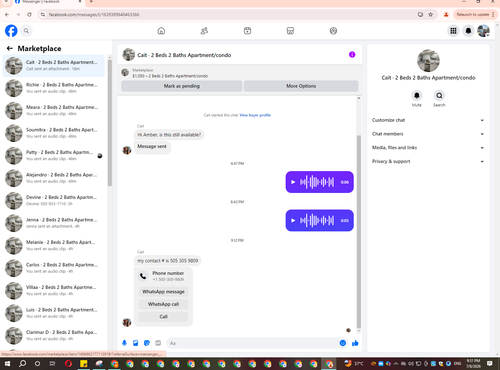Expand Privacy & support section
500x370 pixels.
tap(428, 161)
